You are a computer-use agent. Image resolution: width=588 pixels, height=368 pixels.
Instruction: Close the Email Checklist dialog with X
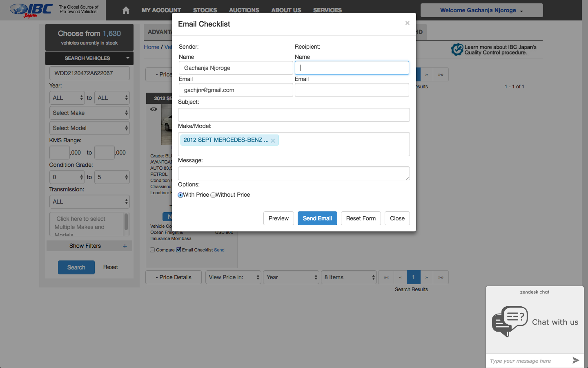[407, 23]
